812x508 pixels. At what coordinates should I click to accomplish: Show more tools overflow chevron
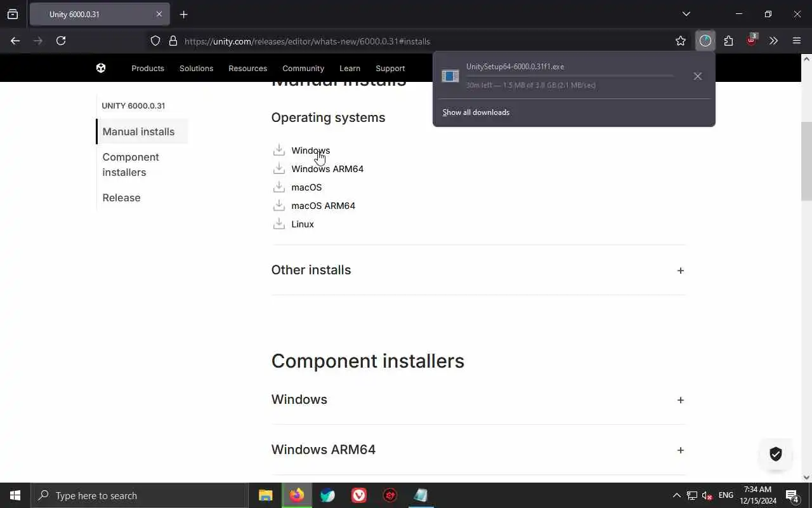[773, 41]
